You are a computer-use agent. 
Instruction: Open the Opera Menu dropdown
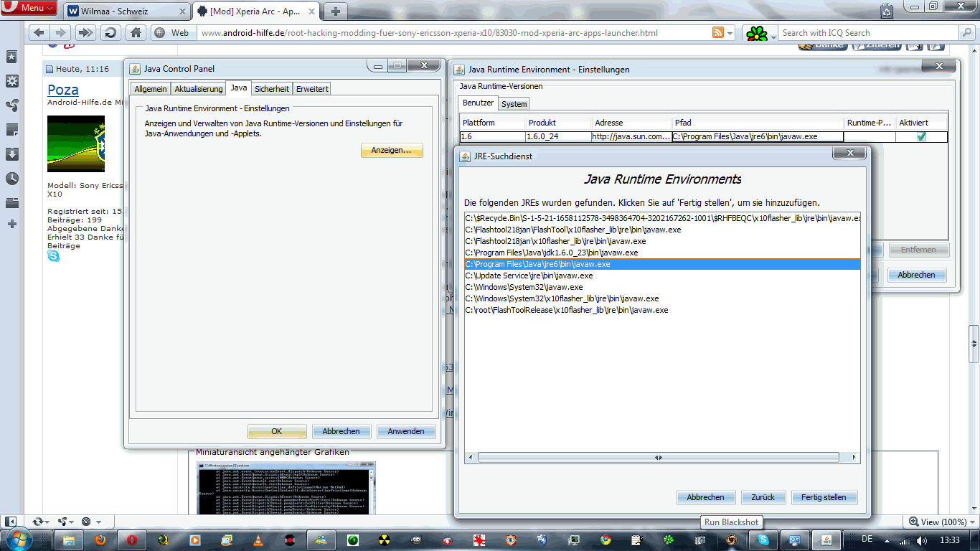[29, 8]
